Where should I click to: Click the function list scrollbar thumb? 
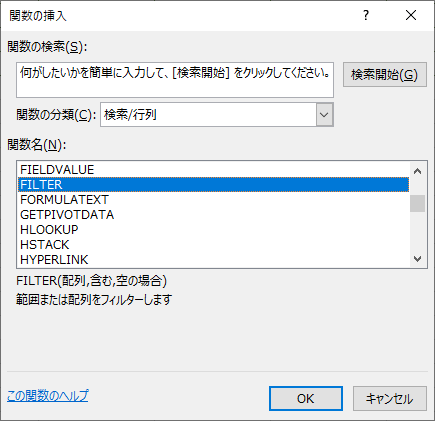[x=417, y=203]
